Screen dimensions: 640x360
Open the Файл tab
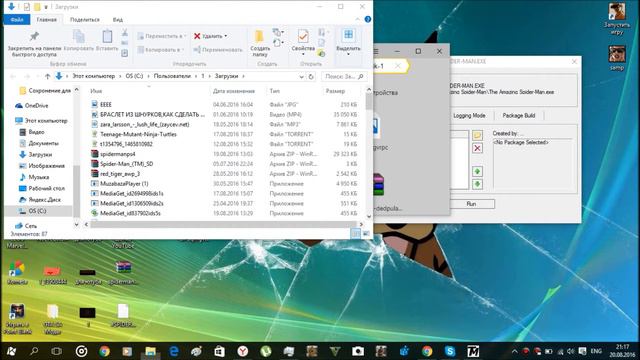click(17, 20)
